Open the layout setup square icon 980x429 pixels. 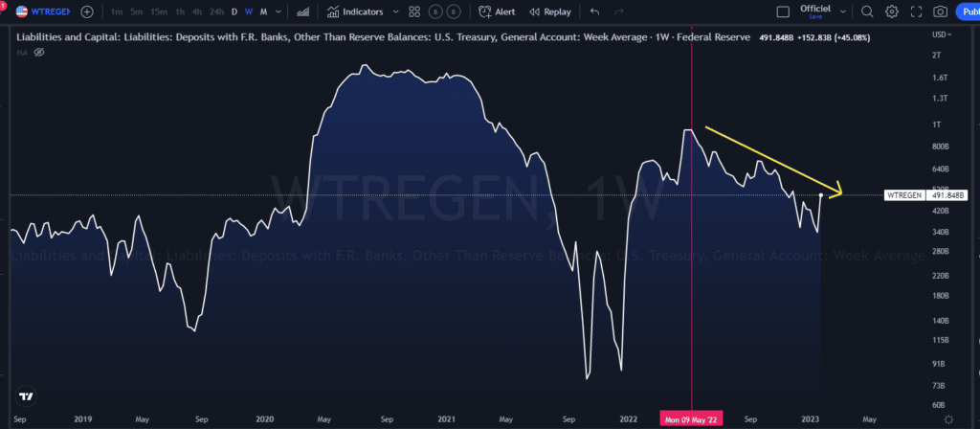783,11
